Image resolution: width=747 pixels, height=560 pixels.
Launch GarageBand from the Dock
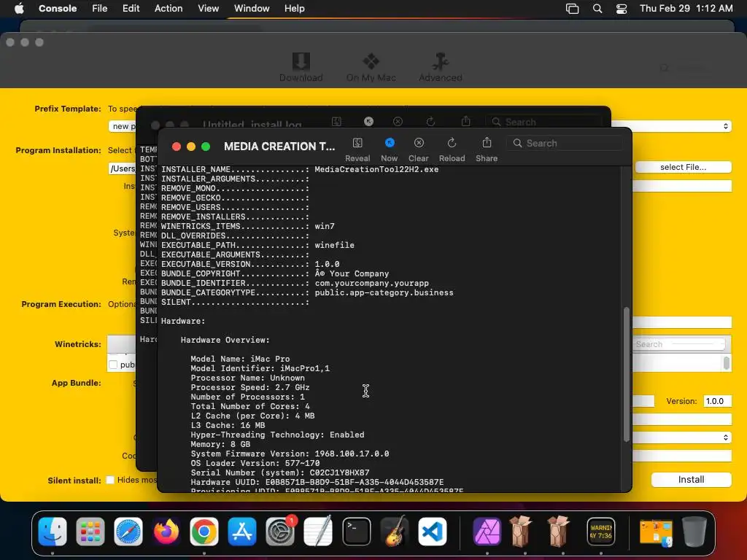395,532
